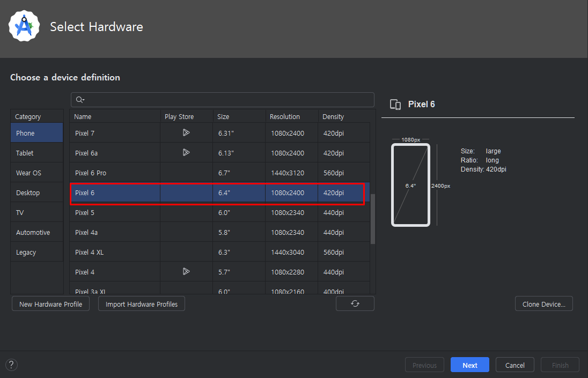
Task: Click the 6.7" size cell
Action: (x=239, y=173)
